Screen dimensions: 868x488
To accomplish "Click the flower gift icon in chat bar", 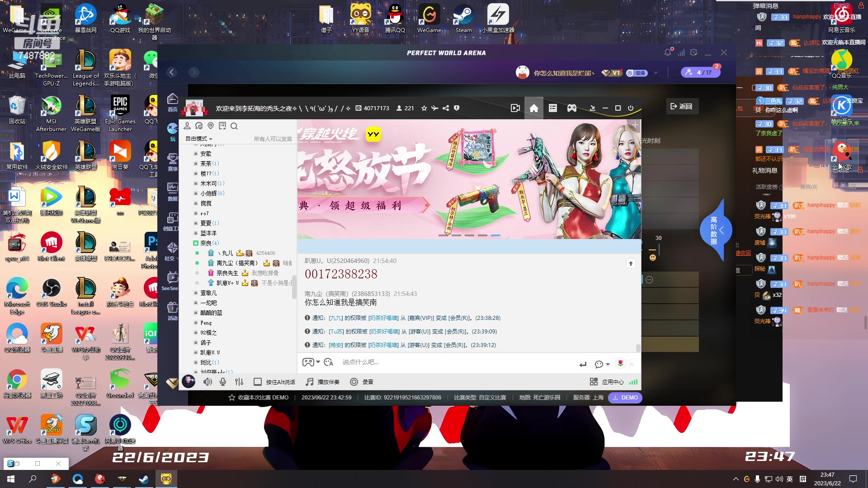I will click(621, 363).
